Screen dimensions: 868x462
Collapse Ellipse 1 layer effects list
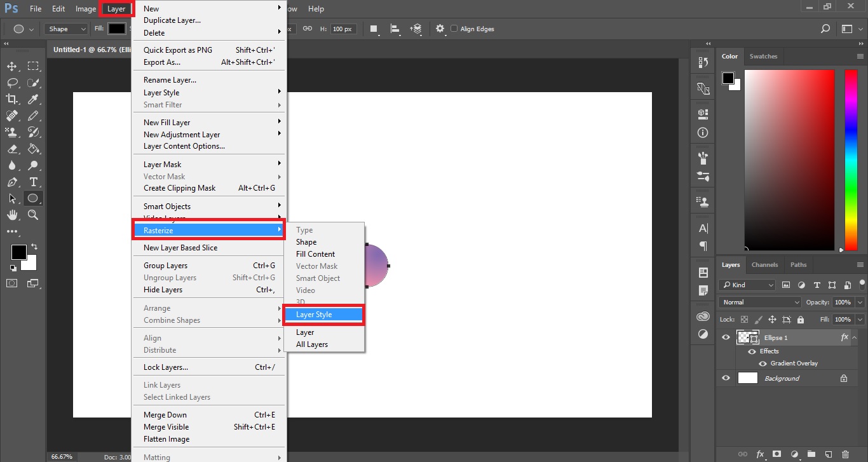click(x=855, y=337)
